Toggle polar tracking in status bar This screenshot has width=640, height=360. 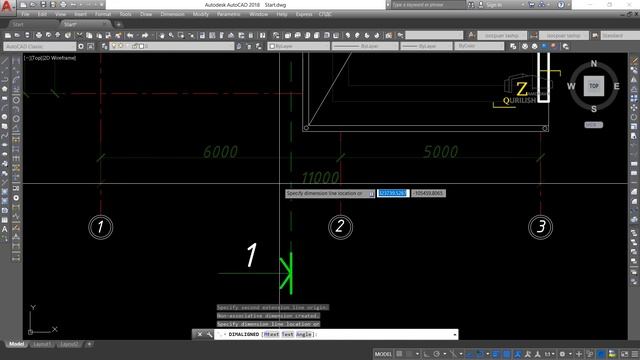(x=436, y=354)
